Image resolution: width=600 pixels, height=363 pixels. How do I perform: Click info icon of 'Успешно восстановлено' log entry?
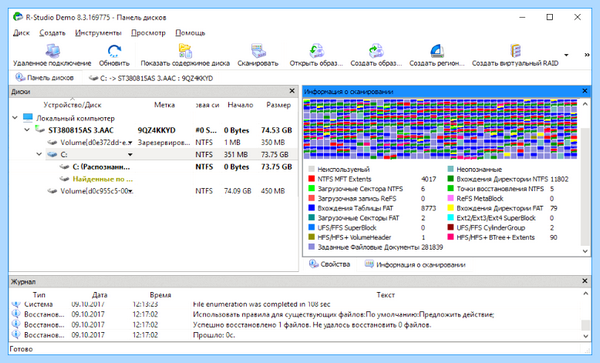[x=16, y=324]
